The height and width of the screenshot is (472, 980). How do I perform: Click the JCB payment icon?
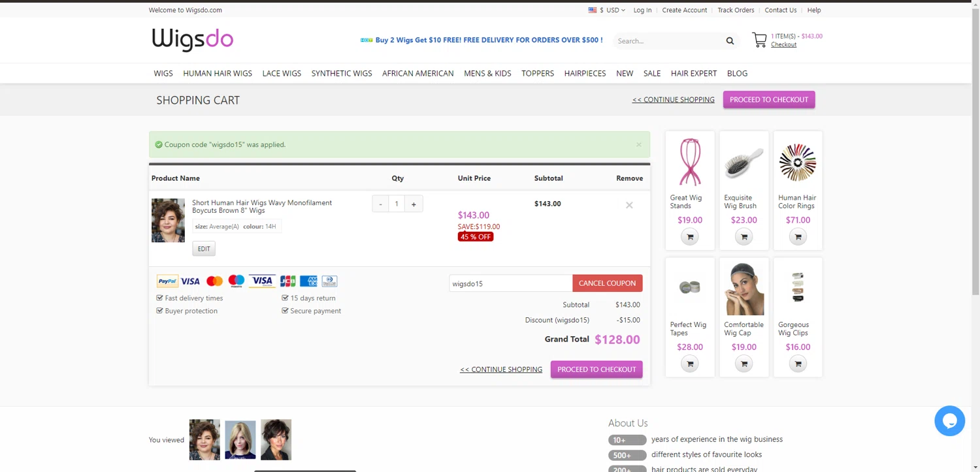coord(288,281)
